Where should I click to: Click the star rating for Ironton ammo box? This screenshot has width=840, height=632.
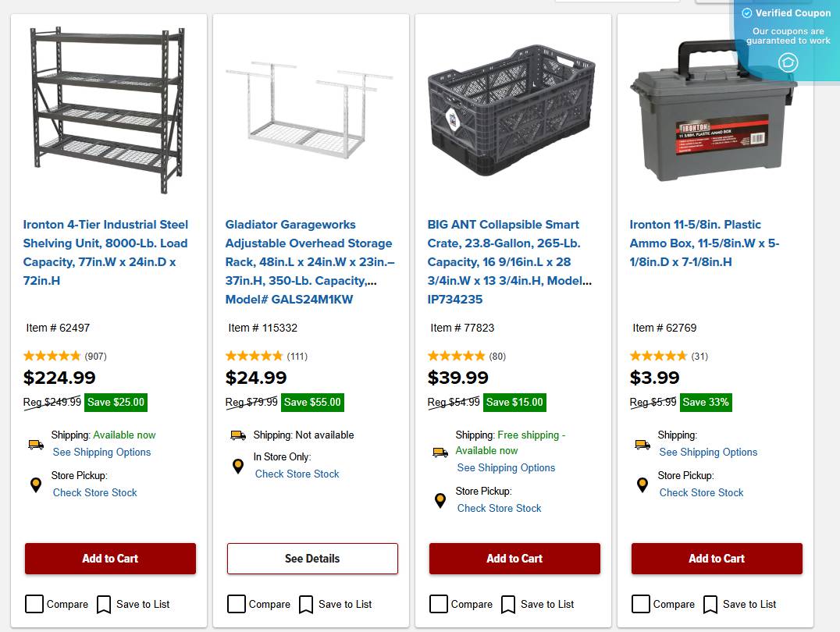[659, 356]
